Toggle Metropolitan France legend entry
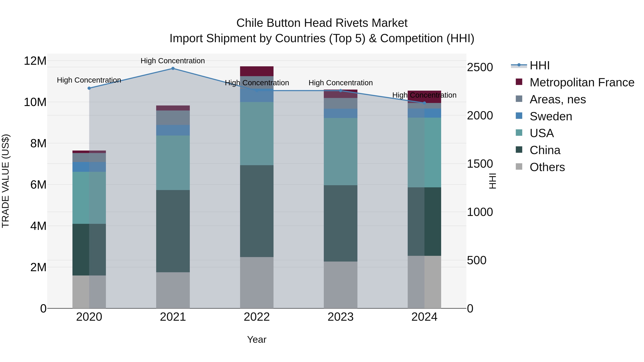644x362 pixels. coord(575,82)
